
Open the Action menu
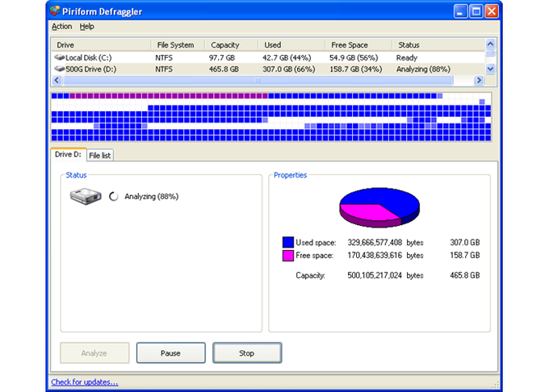(61, 27)
